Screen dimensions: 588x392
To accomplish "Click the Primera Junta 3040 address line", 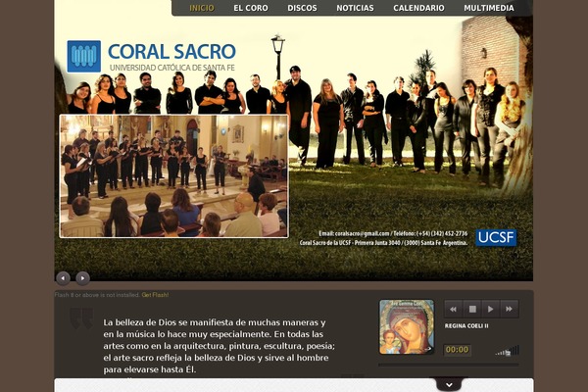I will point(383,243).
